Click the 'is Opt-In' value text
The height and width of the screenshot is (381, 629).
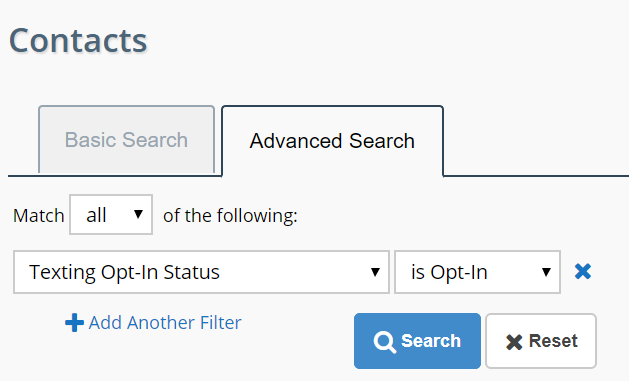(449, 272)
